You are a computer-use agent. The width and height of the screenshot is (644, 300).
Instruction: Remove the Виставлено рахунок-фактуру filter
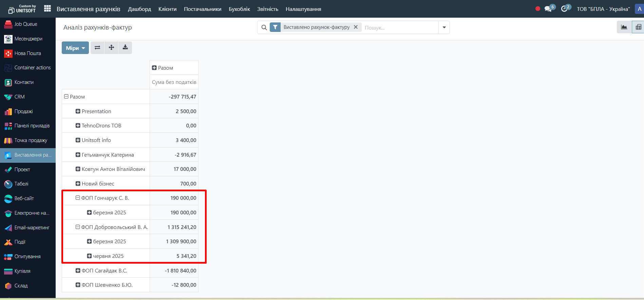click(x=356, y=27)
